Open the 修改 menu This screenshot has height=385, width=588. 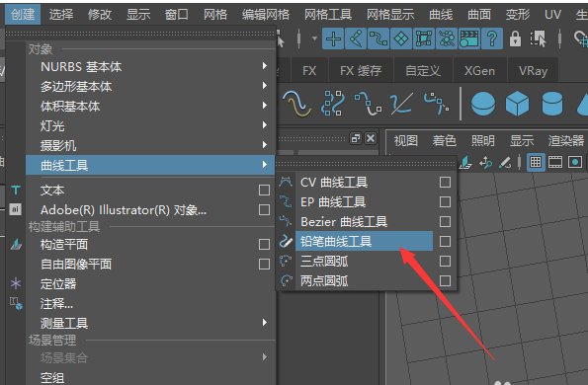pyautogui.click(x=100, y=14)
